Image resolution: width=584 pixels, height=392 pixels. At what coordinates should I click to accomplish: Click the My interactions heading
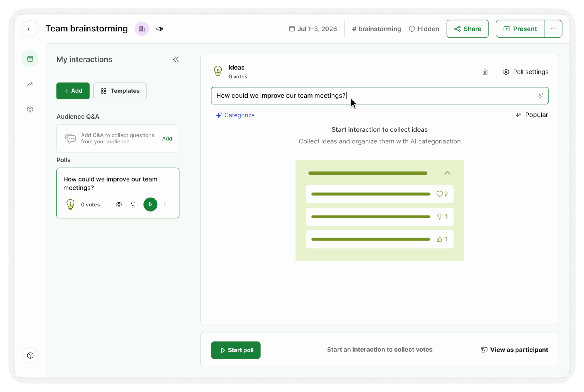tap(84, 59)
